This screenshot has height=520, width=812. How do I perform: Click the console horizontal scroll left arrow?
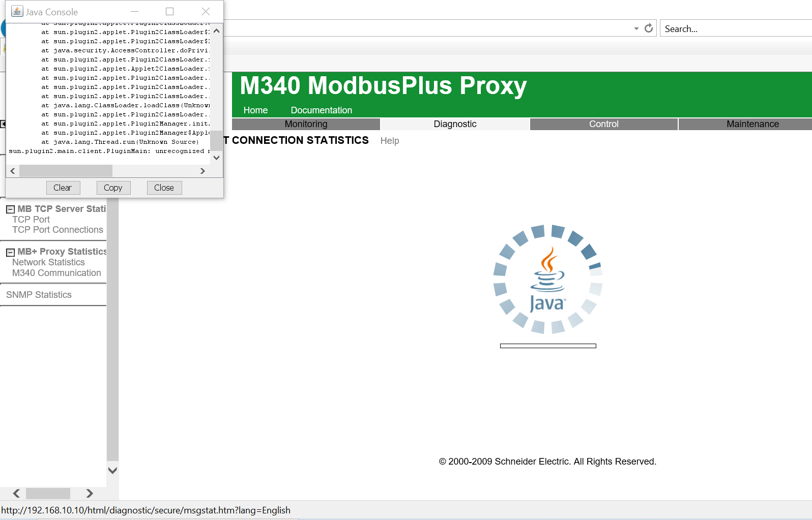13,171
